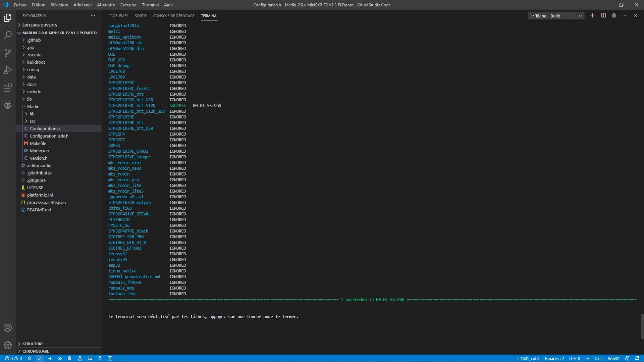Expand the .github folder
Viewport: 644px width, 362px height.
pos(59,40)
